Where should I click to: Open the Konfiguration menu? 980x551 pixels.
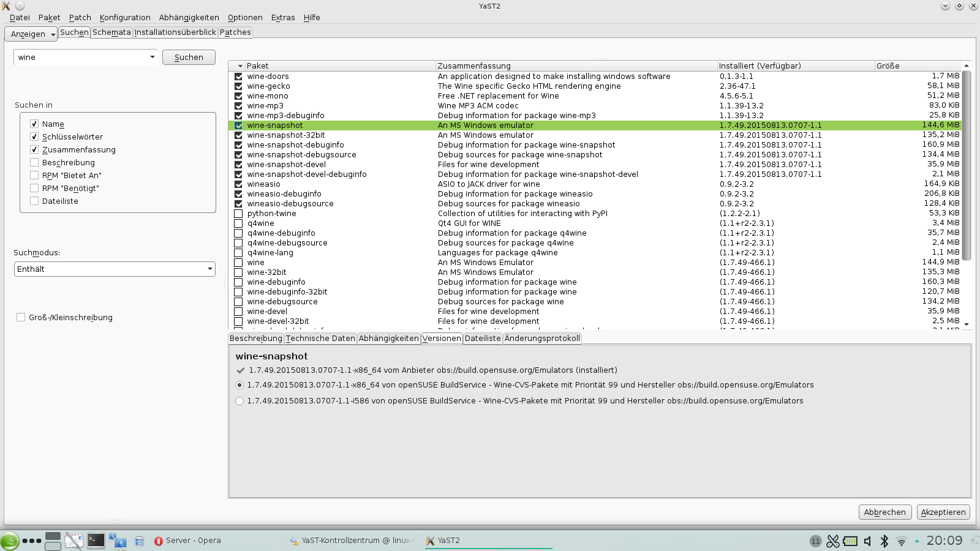coord(125,17)
